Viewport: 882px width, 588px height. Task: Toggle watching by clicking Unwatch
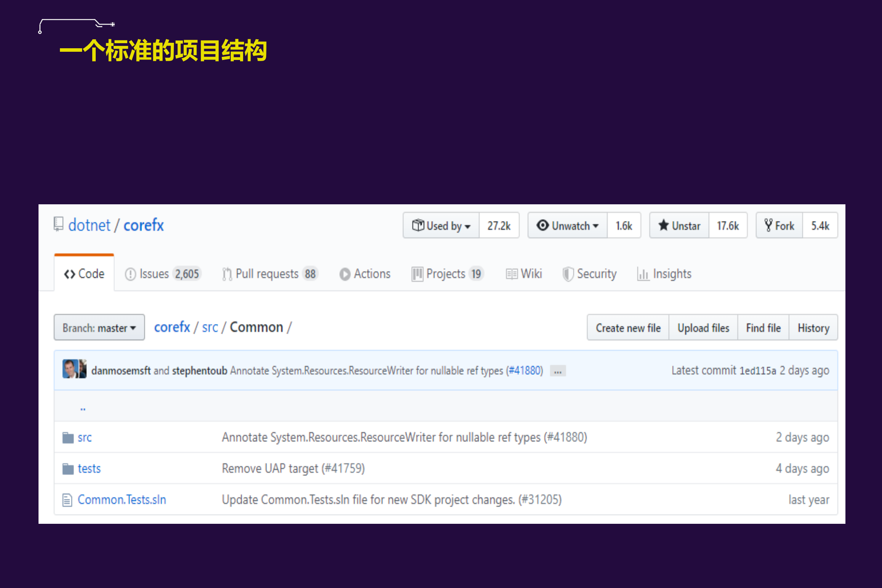click(x=567, y=225)
